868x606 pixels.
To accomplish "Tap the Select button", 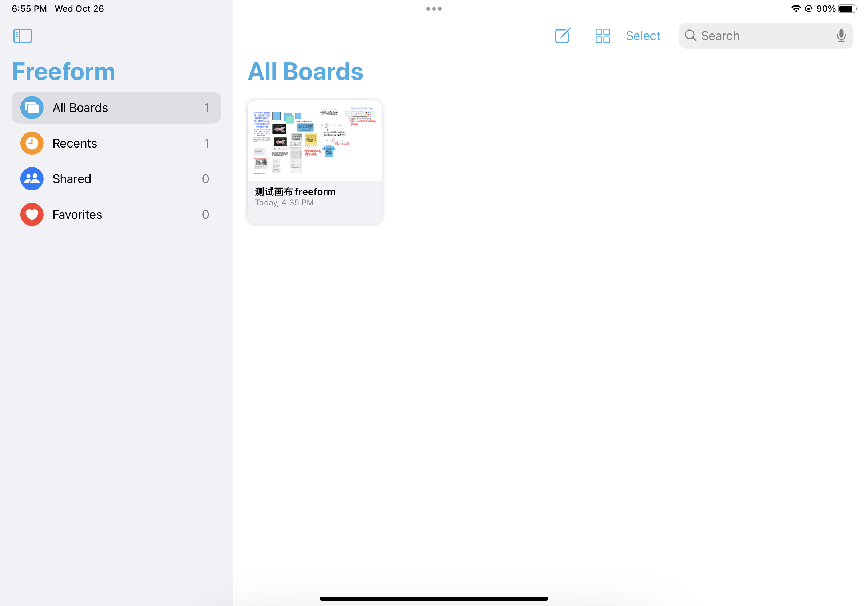I will tap(643, 36).
